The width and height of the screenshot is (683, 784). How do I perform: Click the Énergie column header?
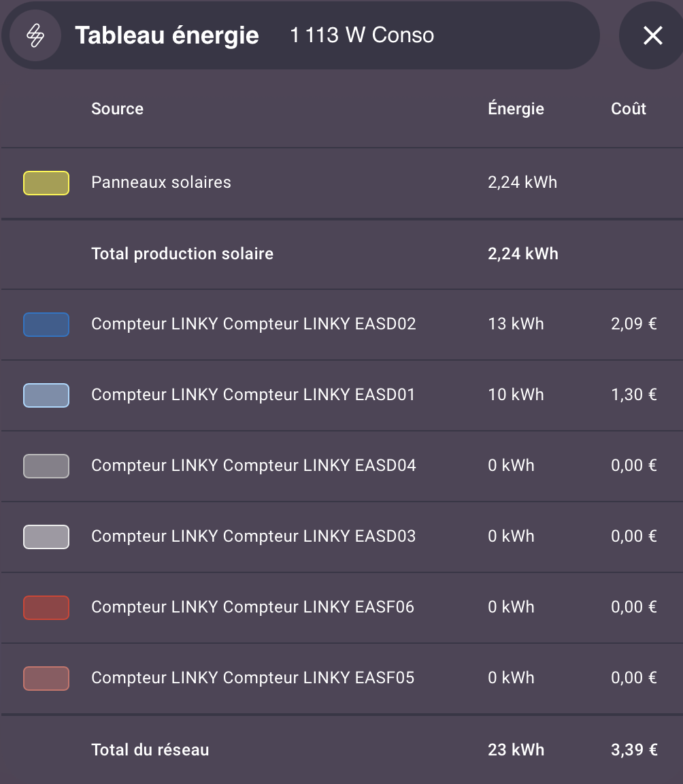tap(516, 108)
